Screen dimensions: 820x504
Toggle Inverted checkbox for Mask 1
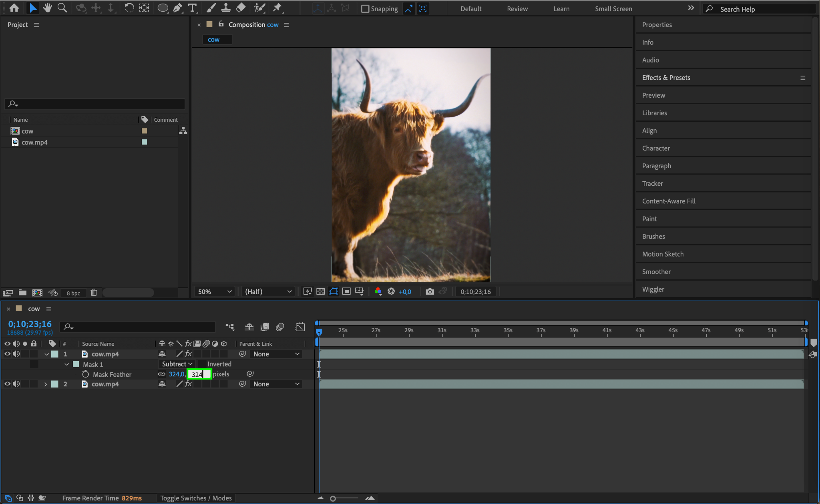click(203, 364)
